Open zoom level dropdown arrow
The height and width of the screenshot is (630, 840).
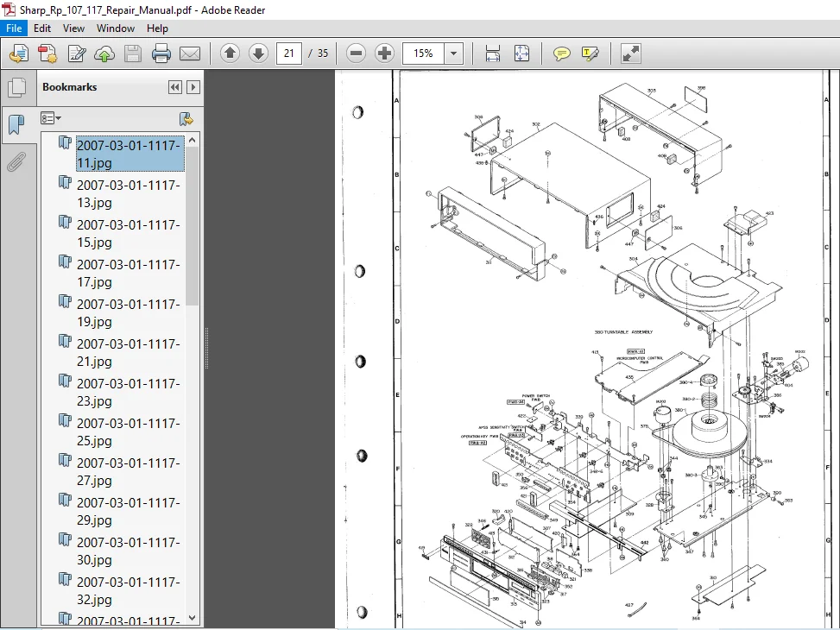point(454,53)
